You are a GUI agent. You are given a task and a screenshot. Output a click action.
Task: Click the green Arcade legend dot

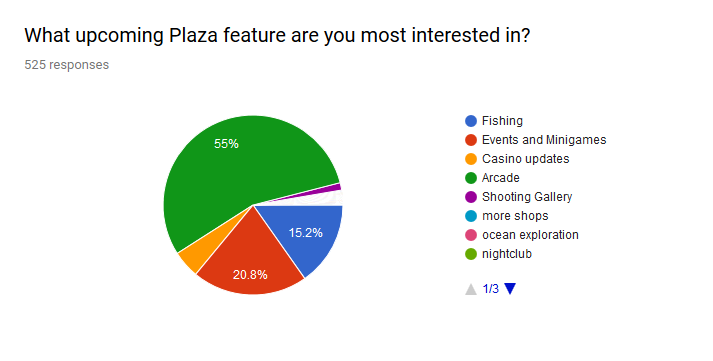tap(471, 178)
